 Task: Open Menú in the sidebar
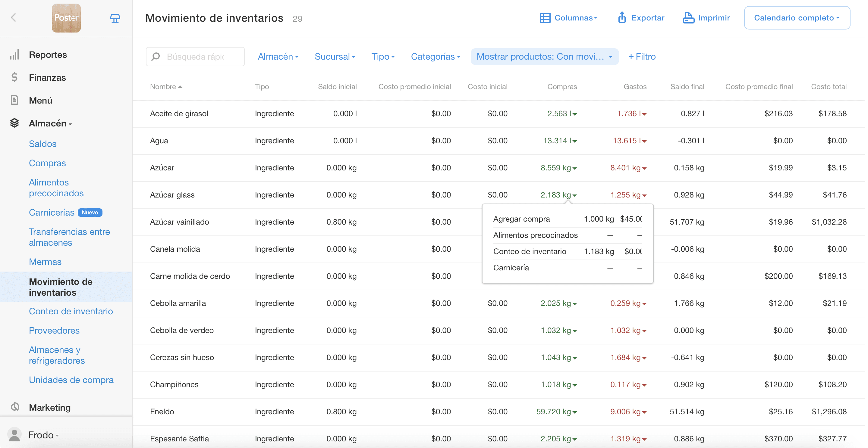click(40, 100)
